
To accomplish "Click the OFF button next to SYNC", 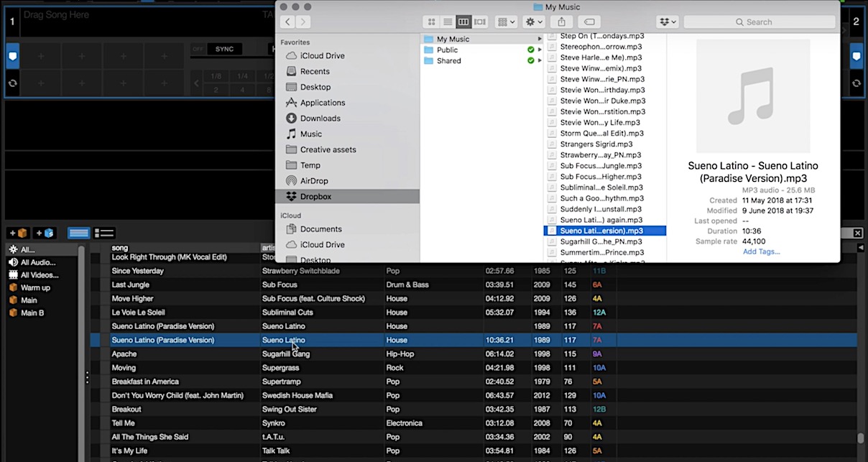I will pyautogui.click(x=198, y=49).
